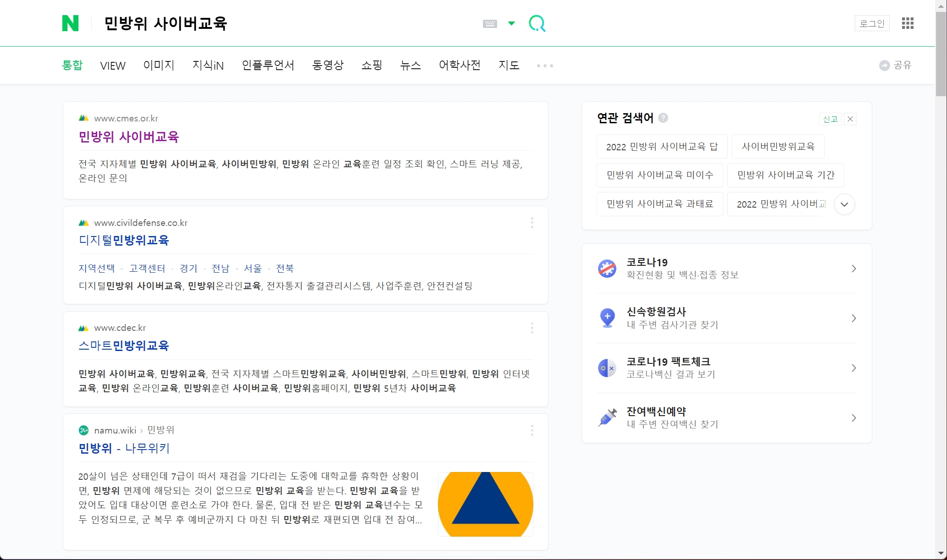Click the 코로나19 virus icon
Viewport: 947px width, 560px height.
607,269
